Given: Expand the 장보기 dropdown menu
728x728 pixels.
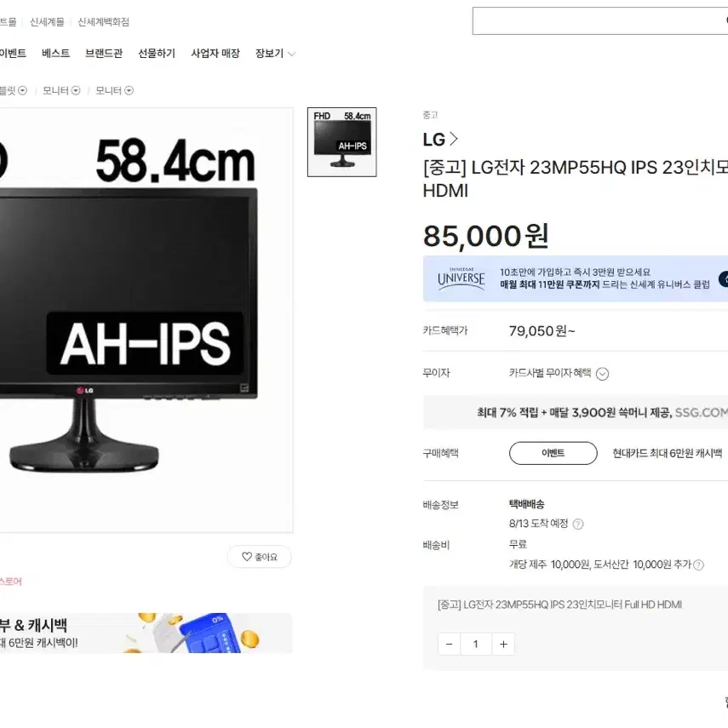Looking at the screenshot, I should pos(275,54).
